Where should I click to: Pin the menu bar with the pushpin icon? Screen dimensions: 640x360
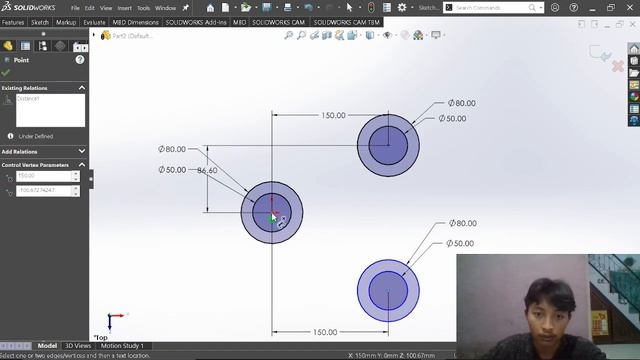click(186, 8)
